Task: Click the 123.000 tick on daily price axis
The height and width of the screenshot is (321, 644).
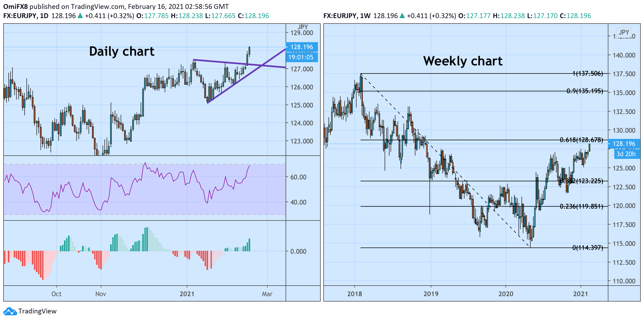Action: (x=302, y=141)
